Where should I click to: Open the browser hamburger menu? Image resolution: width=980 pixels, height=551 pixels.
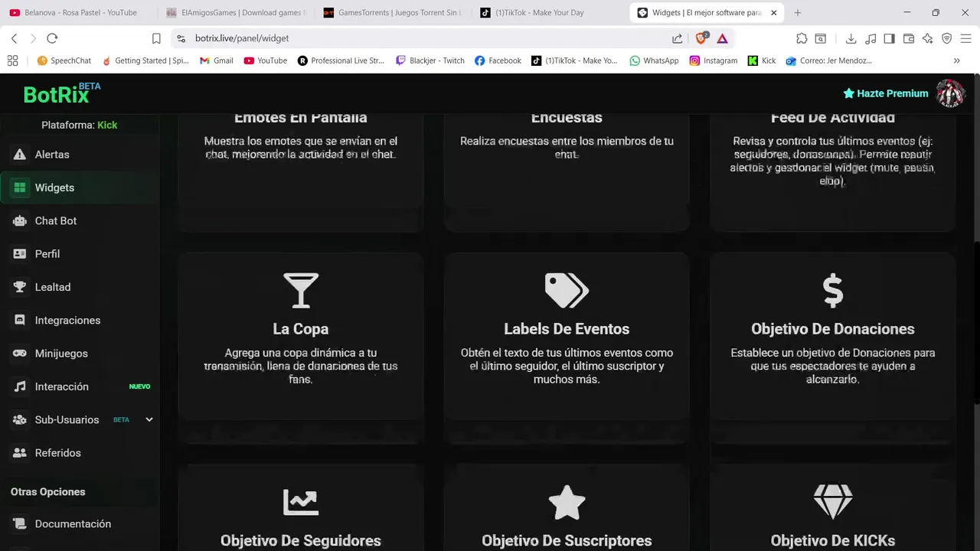tap(965, 38)
